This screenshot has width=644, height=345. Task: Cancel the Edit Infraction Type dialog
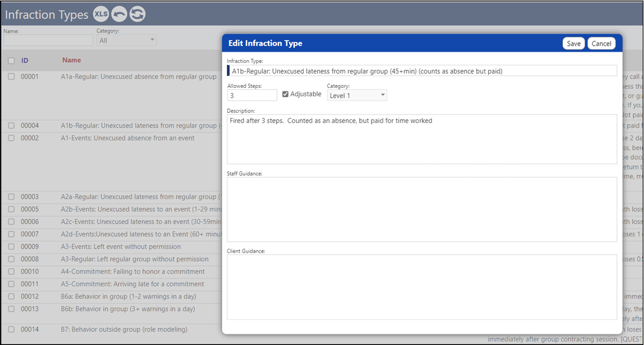602,43
